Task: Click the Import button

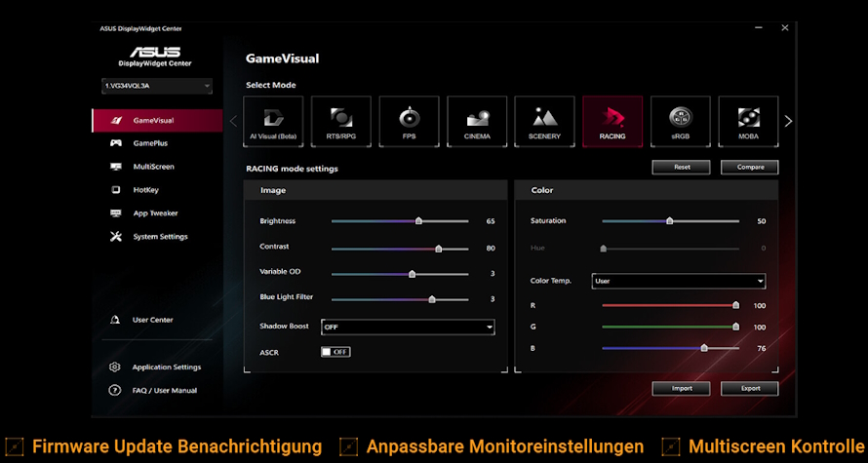Action: point(681,388)
